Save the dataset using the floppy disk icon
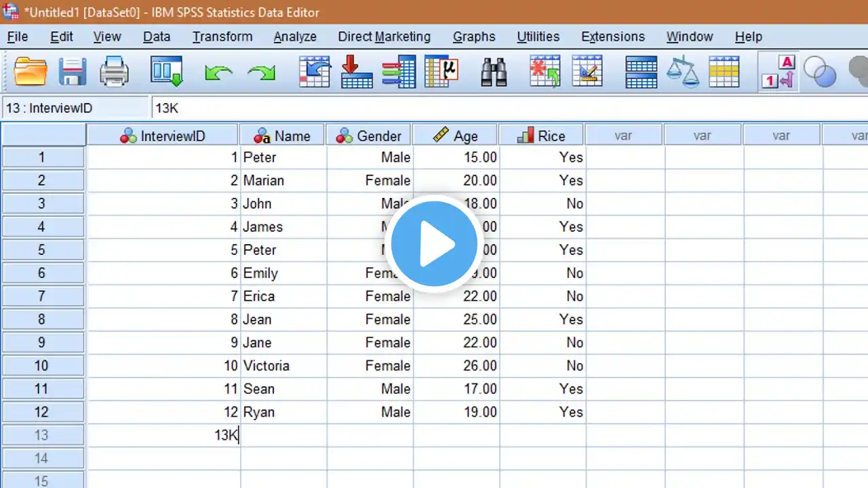Screen dimensions: 868x488 (73, 71)
